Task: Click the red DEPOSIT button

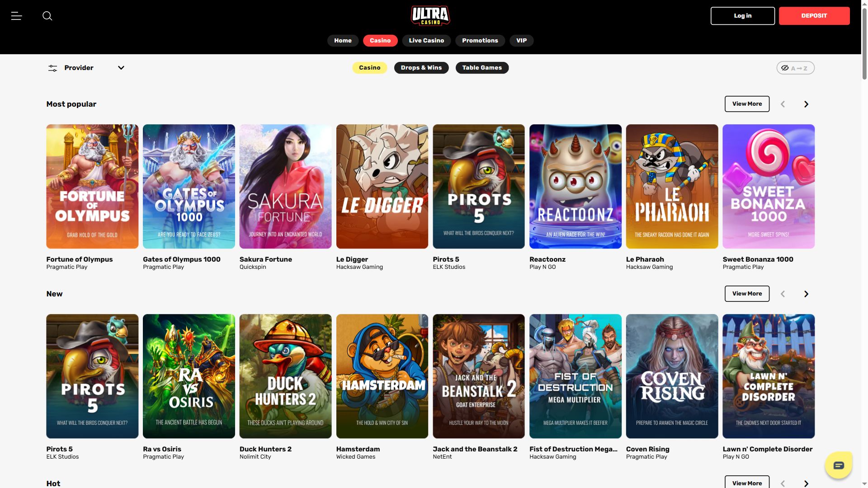Action: (x=814, y=16)
